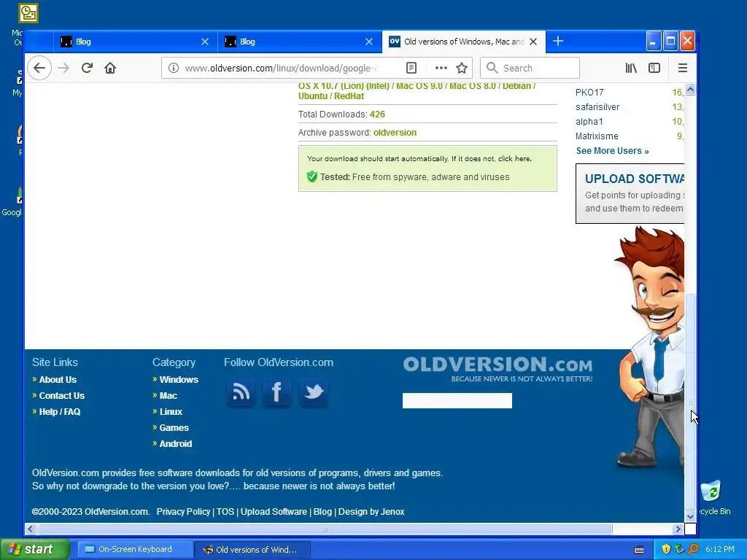Browse the Windows category link
The height and width of the screenshot is (560, 747).
pos(179,379)
